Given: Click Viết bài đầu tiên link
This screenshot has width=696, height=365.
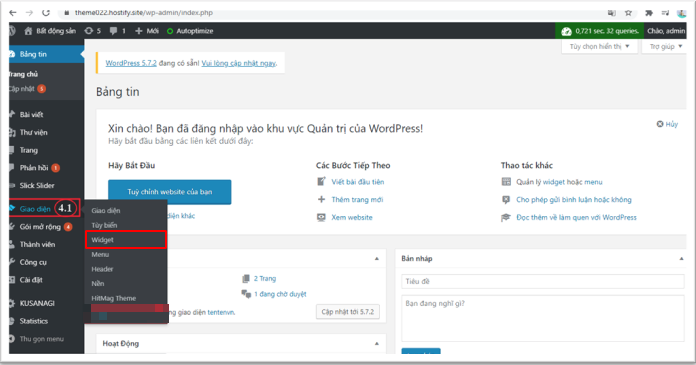Looking at the screenshot, I should coord(358,182).
